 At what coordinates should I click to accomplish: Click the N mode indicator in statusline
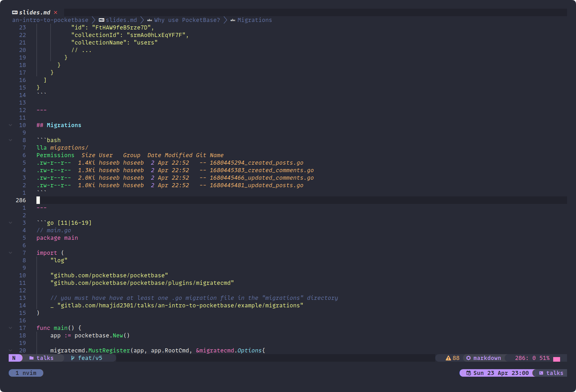tap(14, 358)
